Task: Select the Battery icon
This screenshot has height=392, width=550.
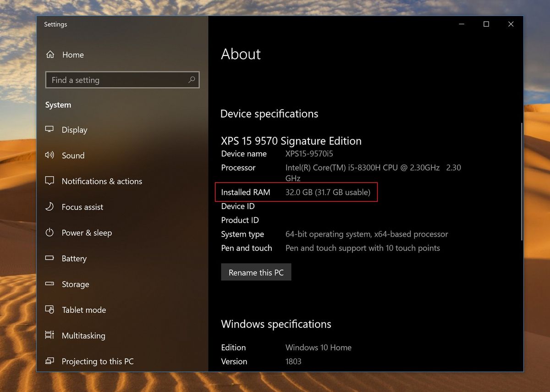Action: click(x=49, y=258)
